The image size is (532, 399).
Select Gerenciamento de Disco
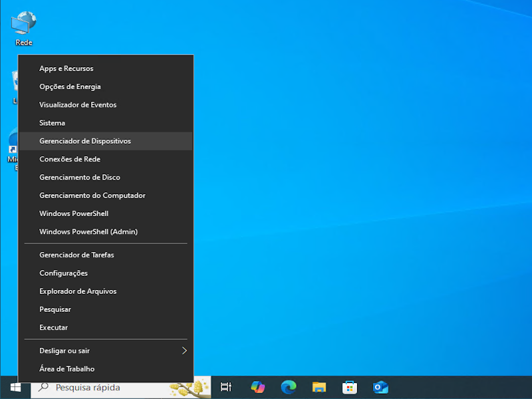(106, 177)
